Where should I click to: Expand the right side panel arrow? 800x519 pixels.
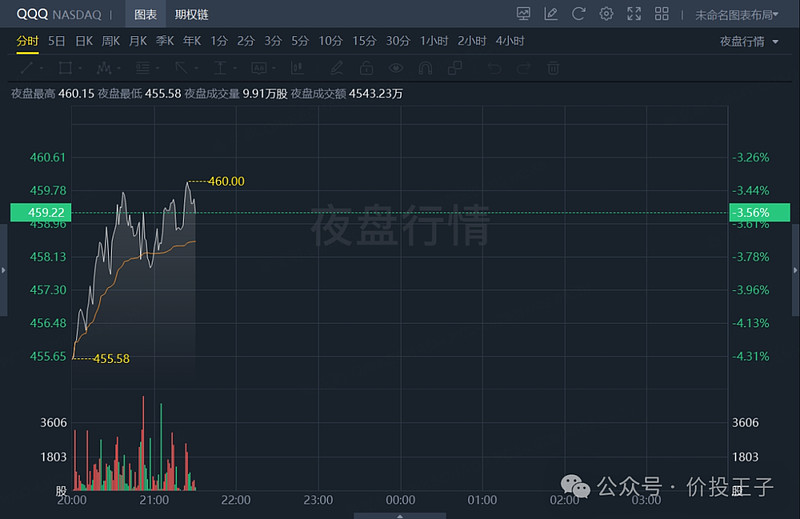click(795, 270)
